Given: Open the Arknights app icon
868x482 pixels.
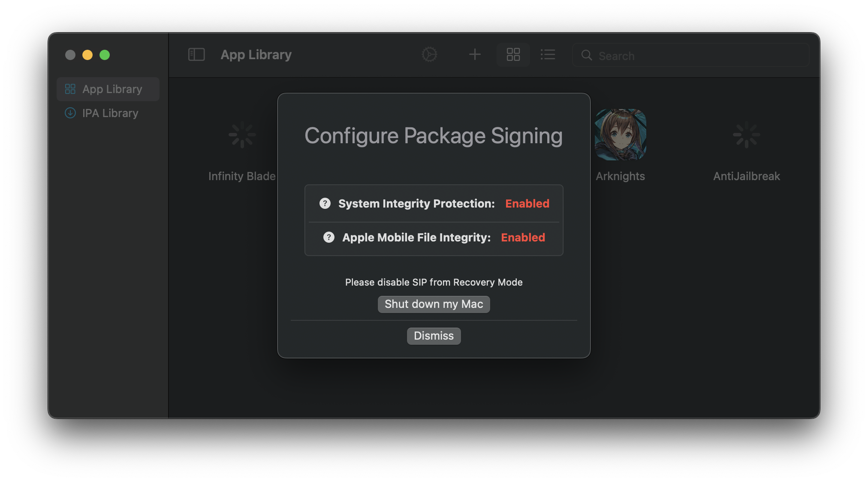Looking at the screenshot, I should point(620,135).
